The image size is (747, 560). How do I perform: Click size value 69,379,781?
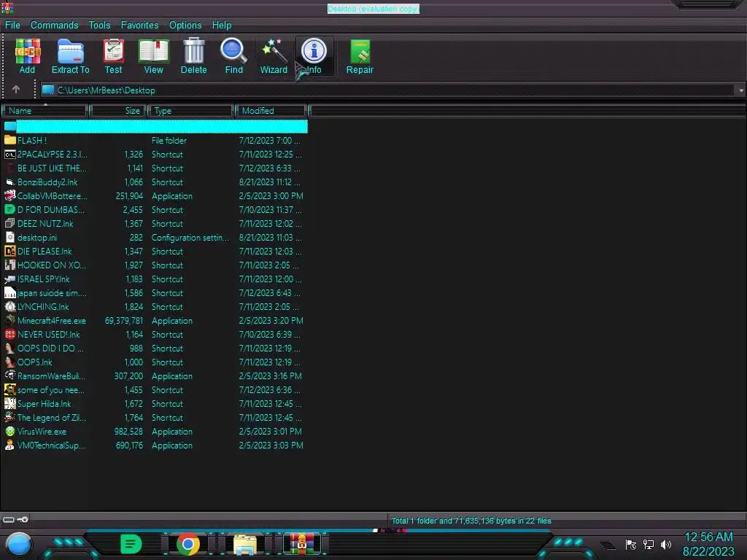click(x=124, y=321)
